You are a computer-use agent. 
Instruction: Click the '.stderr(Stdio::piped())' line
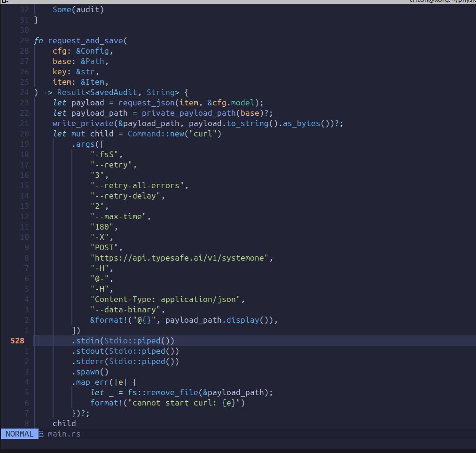[x=125, y=361]
